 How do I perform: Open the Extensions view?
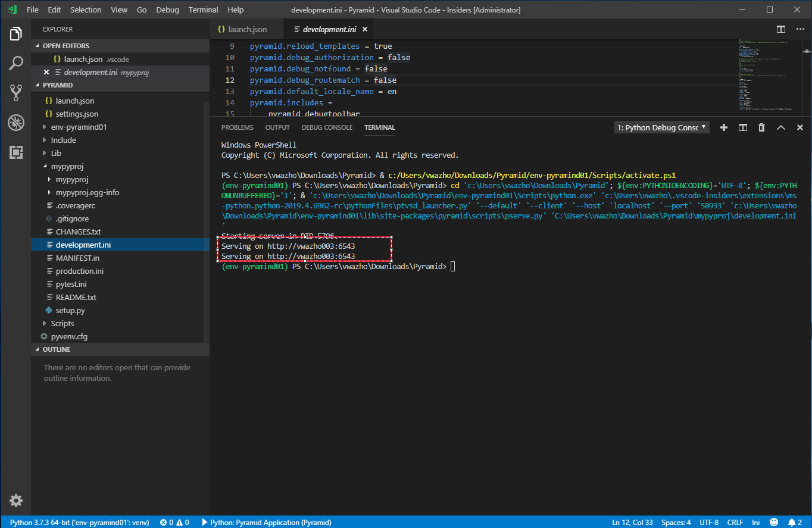15,152
